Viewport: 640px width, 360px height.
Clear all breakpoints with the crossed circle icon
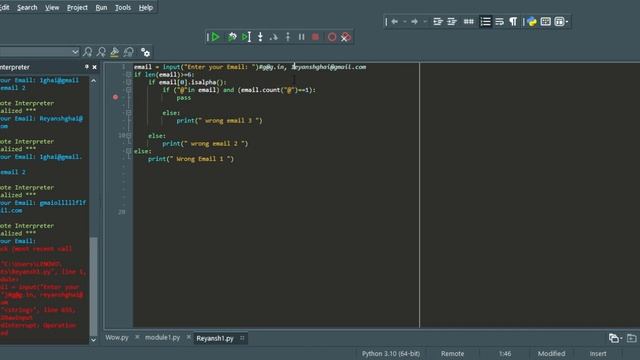(346, 37)
